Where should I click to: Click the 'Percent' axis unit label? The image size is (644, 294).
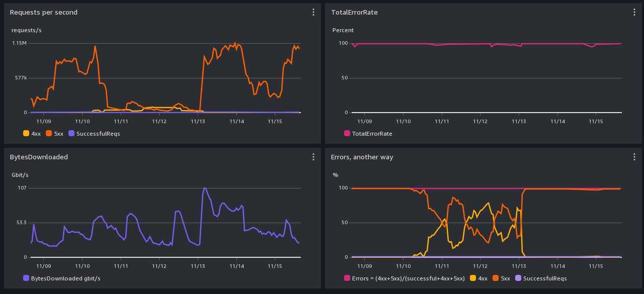pyautogui.click(x=343, y=30)
